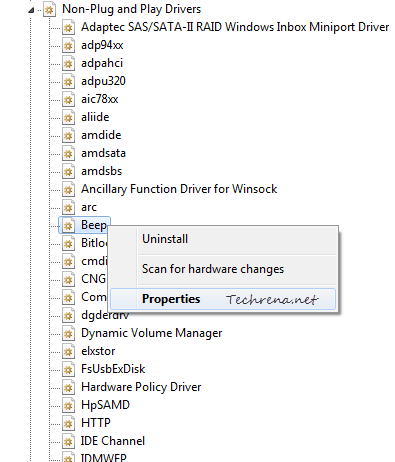Click the elxstor driver icon
395x462 pixels.
tap(68, 351)
